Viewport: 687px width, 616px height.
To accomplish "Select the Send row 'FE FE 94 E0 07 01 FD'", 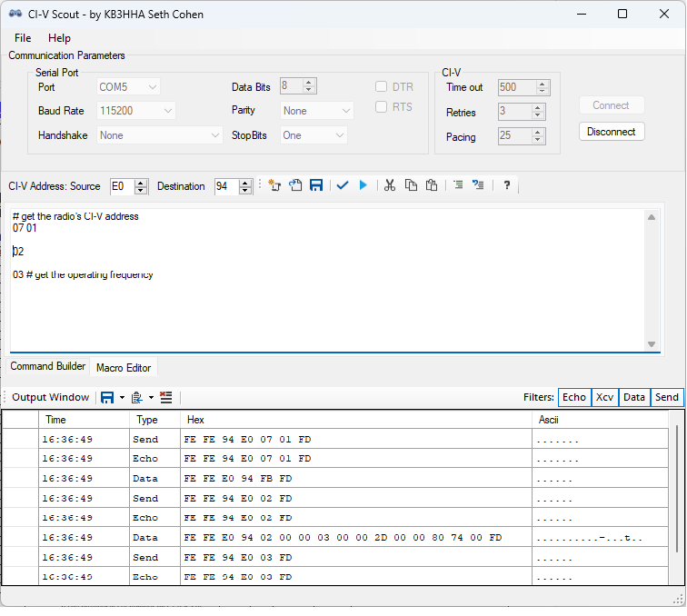I will 335,439.
